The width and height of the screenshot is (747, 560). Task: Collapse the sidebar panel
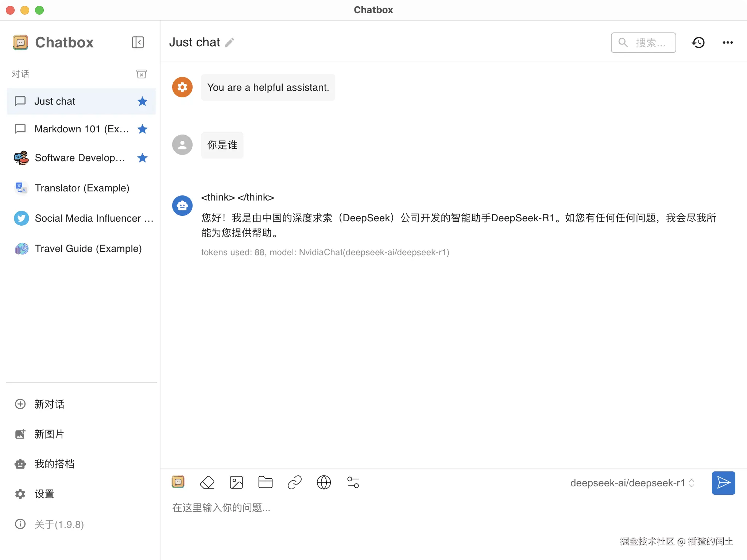pos(138,42)
